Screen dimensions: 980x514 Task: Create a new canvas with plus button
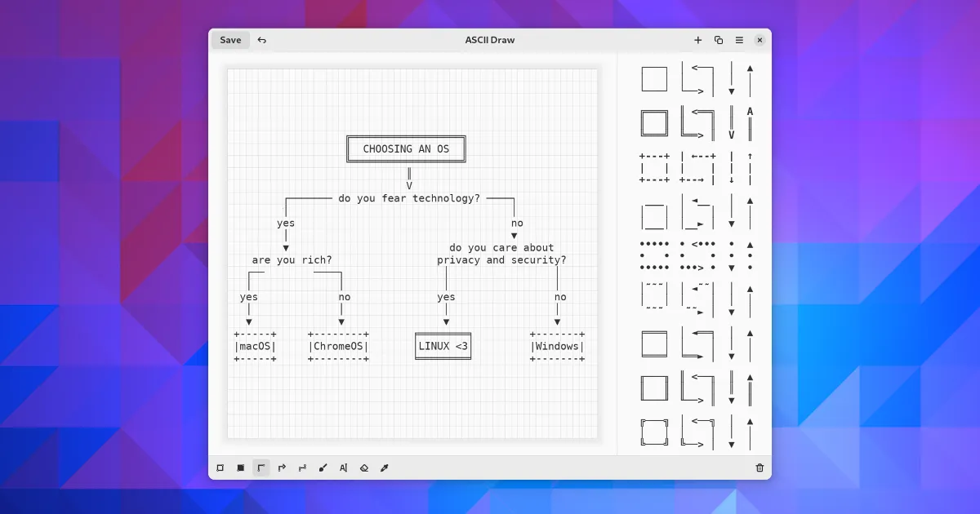697,40
